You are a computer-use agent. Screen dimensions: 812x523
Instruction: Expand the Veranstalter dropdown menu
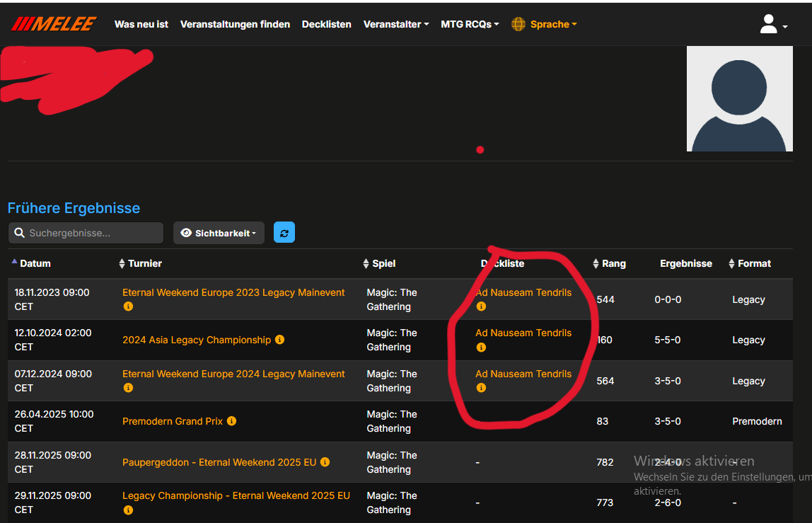coord(396,24)
